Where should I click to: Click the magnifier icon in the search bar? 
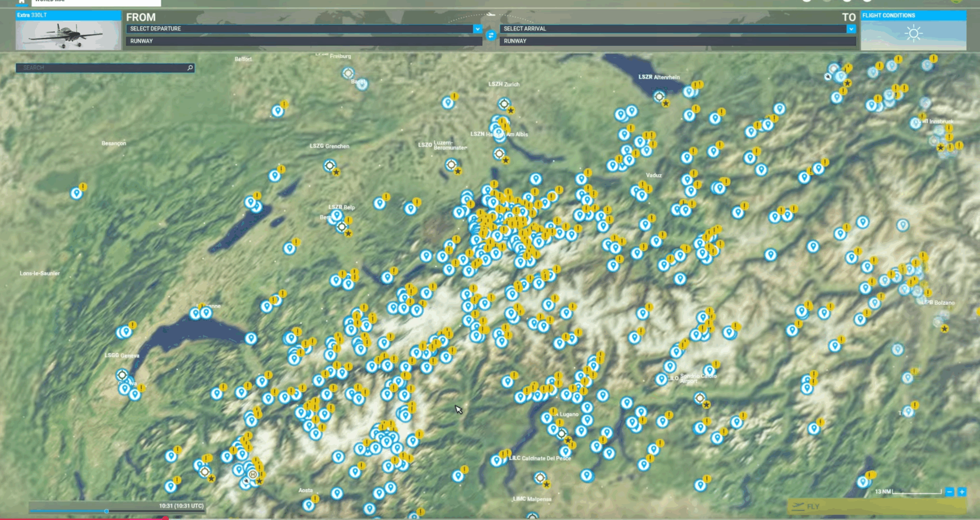point(189,67)
